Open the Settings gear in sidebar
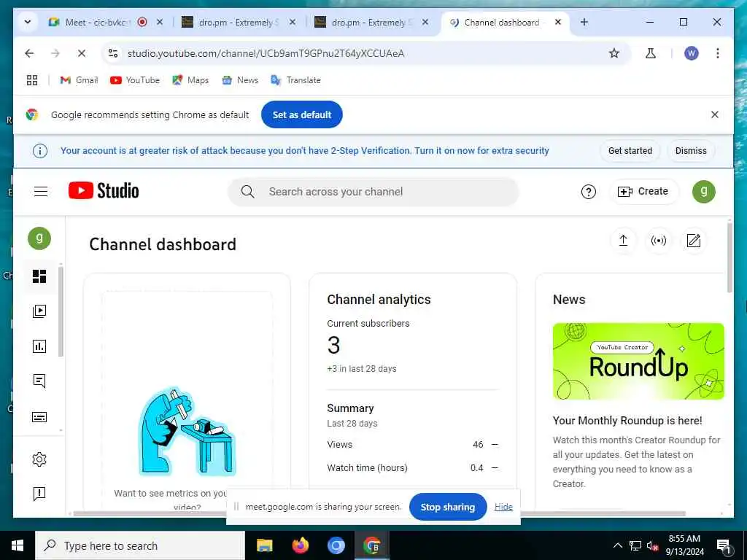The height and width of the screenshot is (560, 747). (x=39, y=459)
